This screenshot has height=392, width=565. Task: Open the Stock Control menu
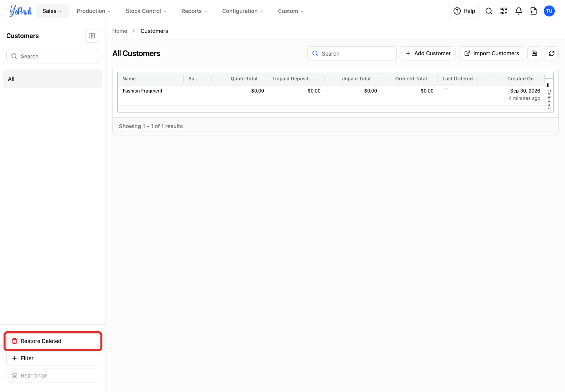point(146,11)
